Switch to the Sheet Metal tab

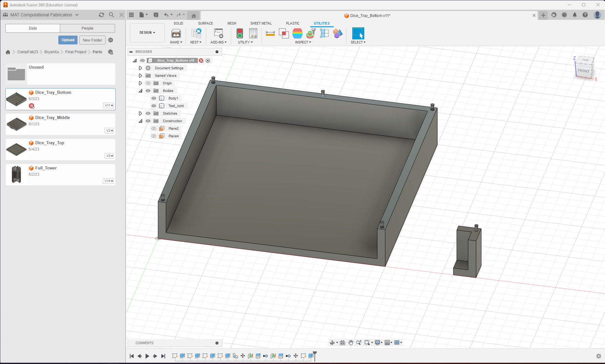pyautogui.click(x=261, y=23)
